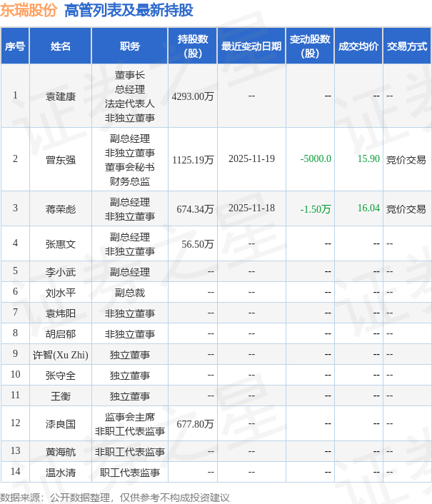The width and height of the screenshot is (432, 504).
Task: Select the 职务 column header
Action: (130, 46)
